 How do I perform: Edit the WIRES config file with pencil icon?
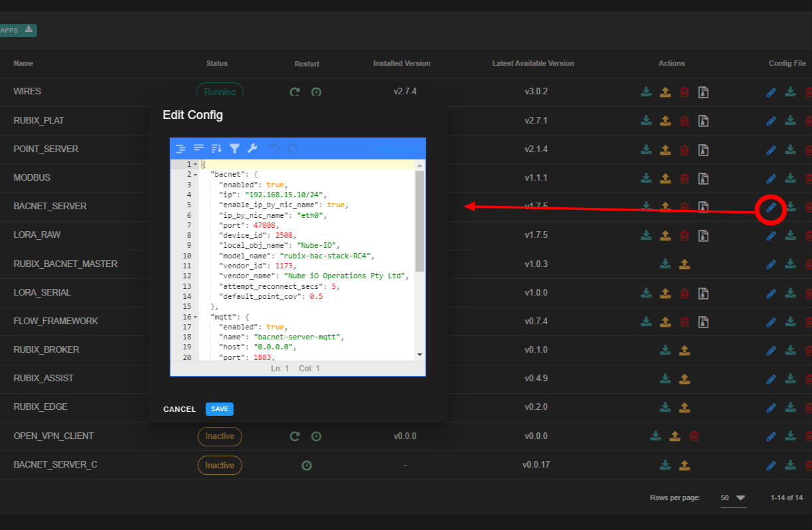pos(771,92)
